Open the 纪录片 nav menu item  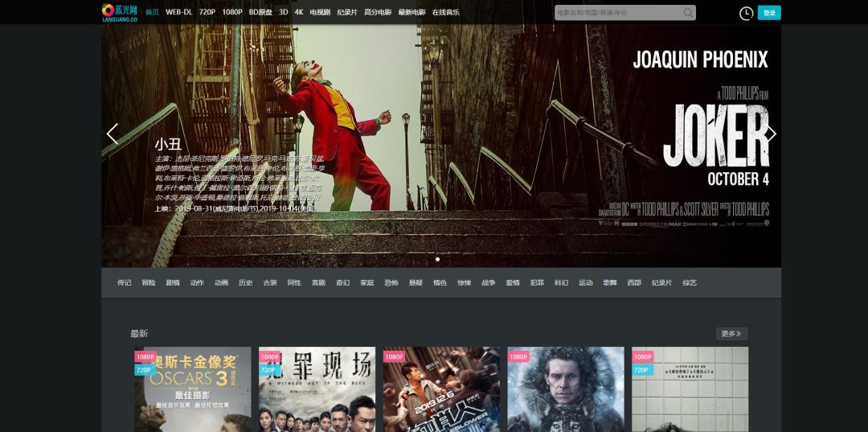[348, 12]
